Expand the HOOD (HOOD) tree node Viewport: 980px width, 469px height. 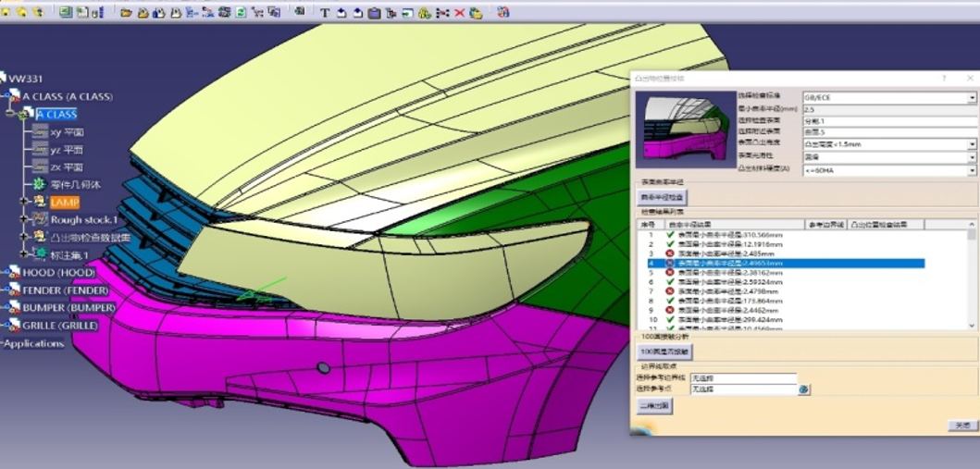click(5, 273)
